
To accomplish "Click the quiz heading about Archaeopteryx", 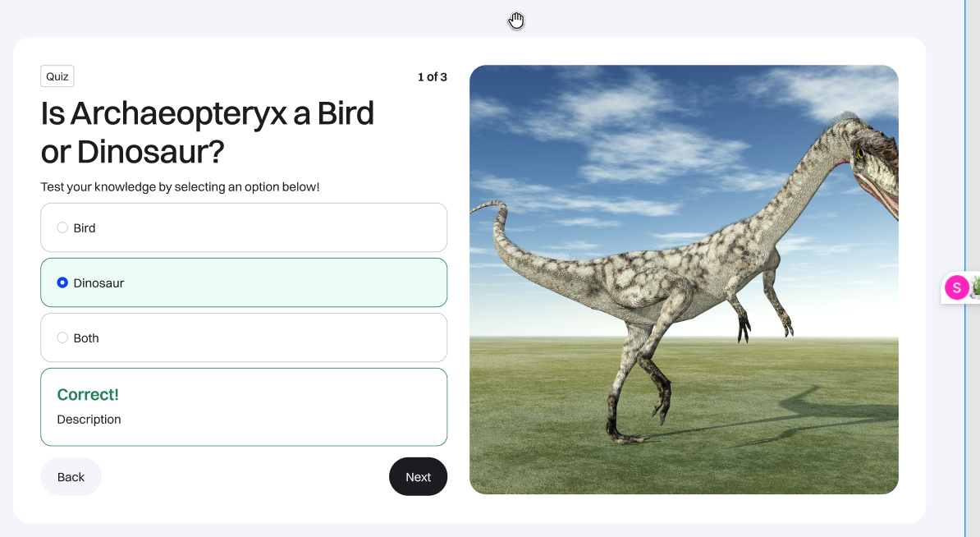I will (208, 132).
